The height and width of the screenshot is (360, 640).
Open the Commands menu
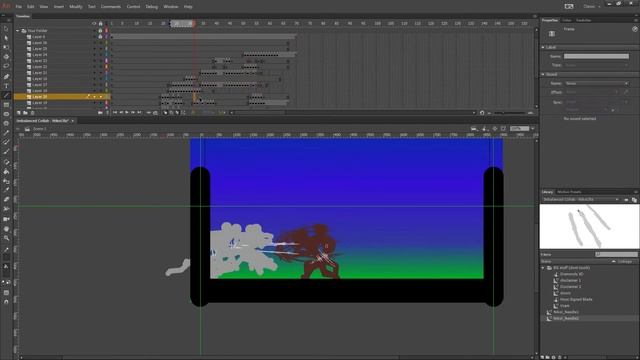point(111,7)
